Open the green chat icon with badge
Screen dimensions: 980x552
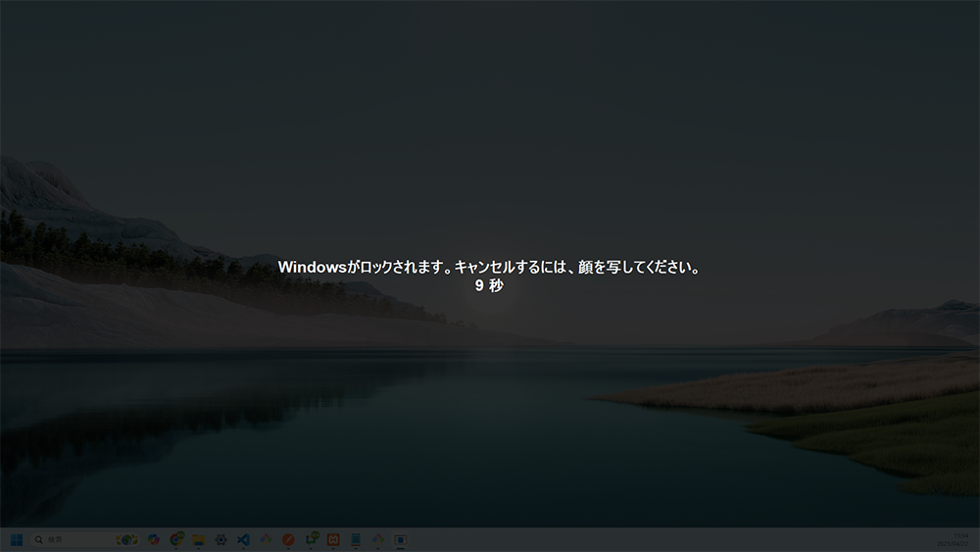tap(312, 538)
